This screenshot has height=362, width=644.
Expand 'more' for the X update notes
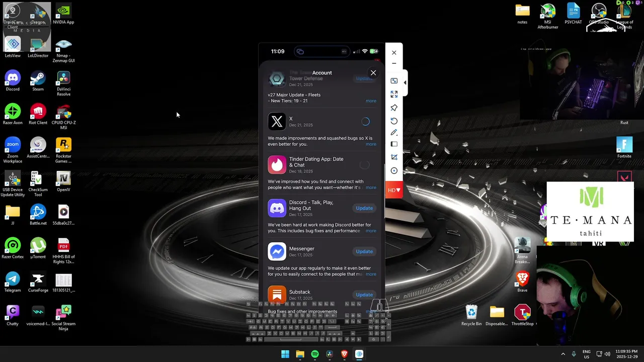coord(371,144)
